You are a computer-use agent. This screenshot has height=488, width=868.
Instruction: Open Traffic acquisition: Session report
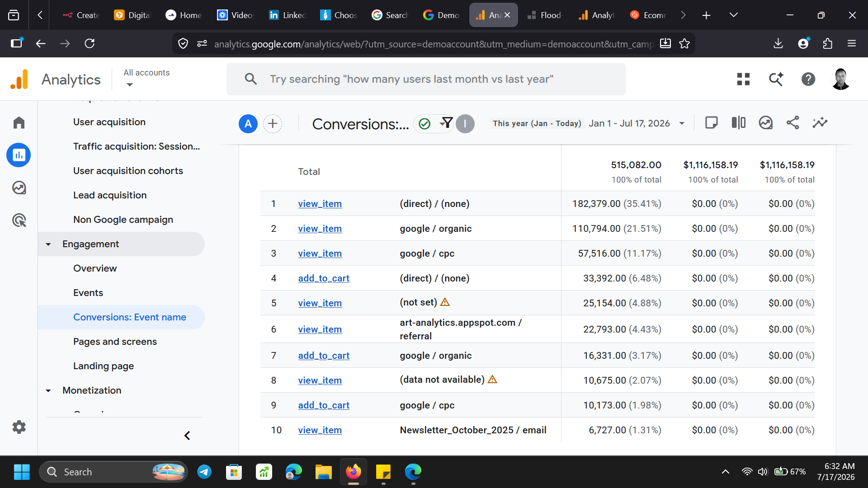(137, 146)
